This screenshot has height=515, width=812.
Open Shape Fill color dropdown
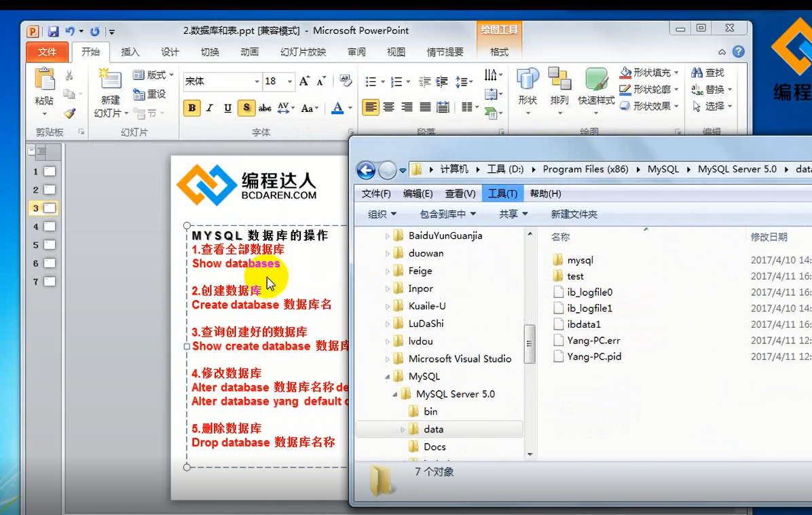[676, 73]
